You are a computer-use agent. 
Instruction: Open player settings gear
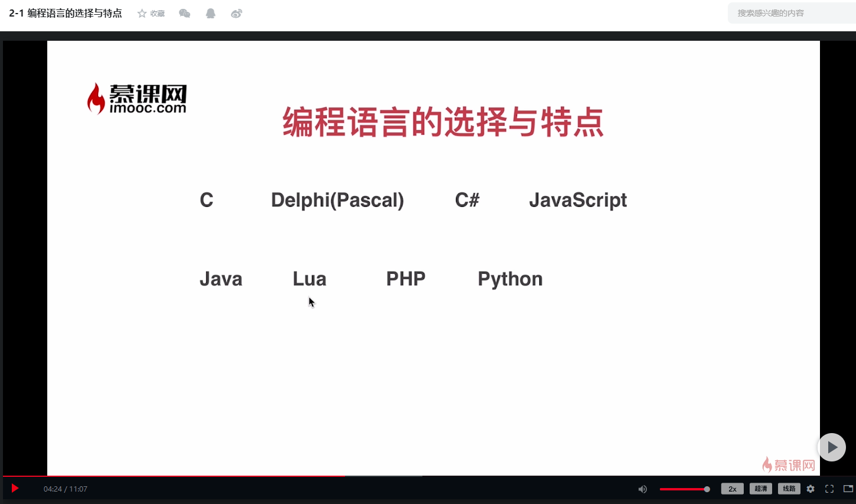pos(811,489)
